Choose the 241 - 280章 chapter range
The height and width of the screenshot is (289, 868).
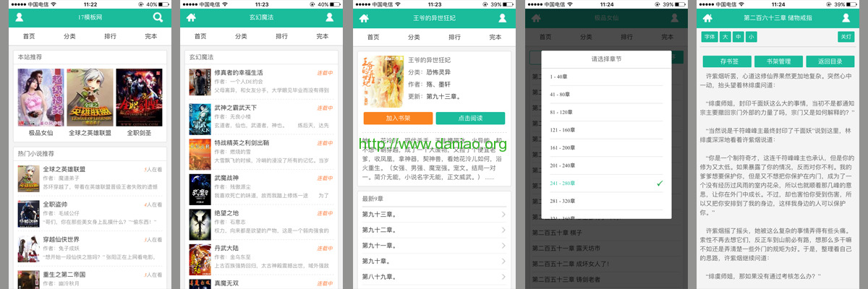[606, 184]
